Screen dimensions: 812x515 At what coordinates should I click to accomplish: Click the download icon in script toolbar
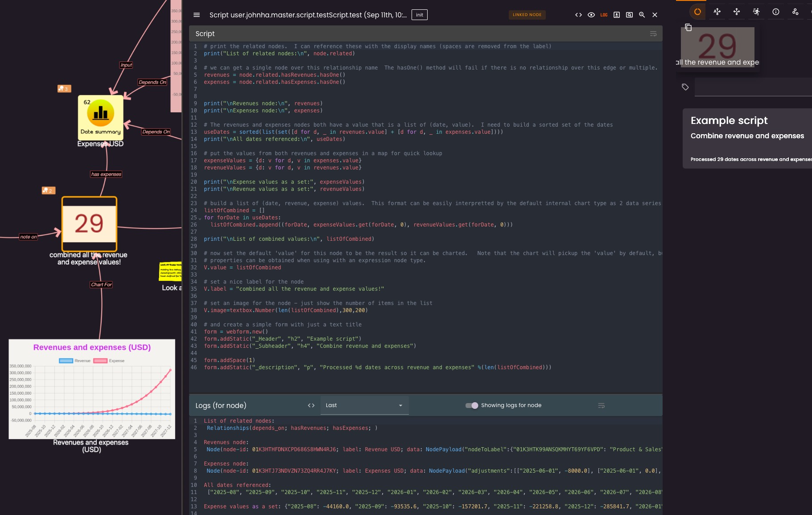point(617,15)
